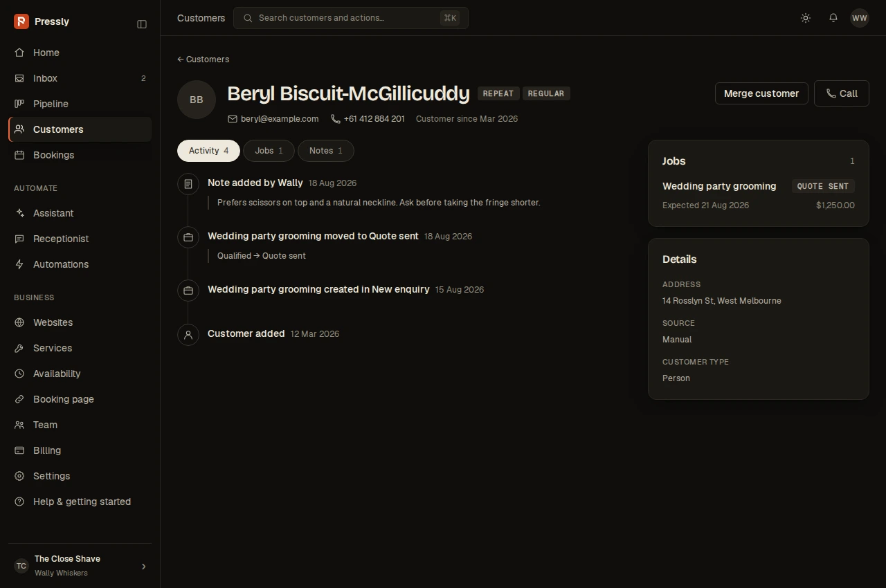The width and height of the screenshot is (886, 588).
Task: Switch to the Jobs tab
Action: (269, 151)
